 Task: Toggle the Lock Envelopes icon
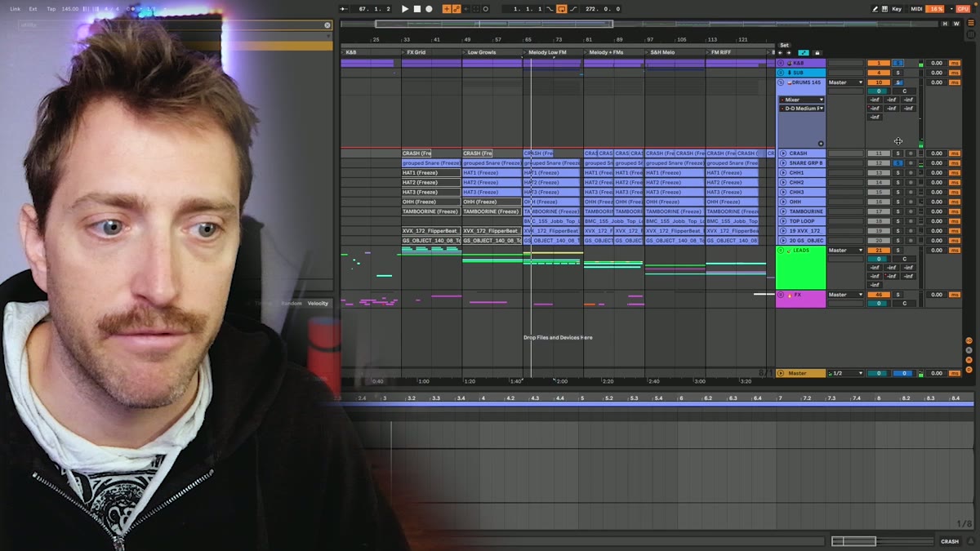click(817, 53)
